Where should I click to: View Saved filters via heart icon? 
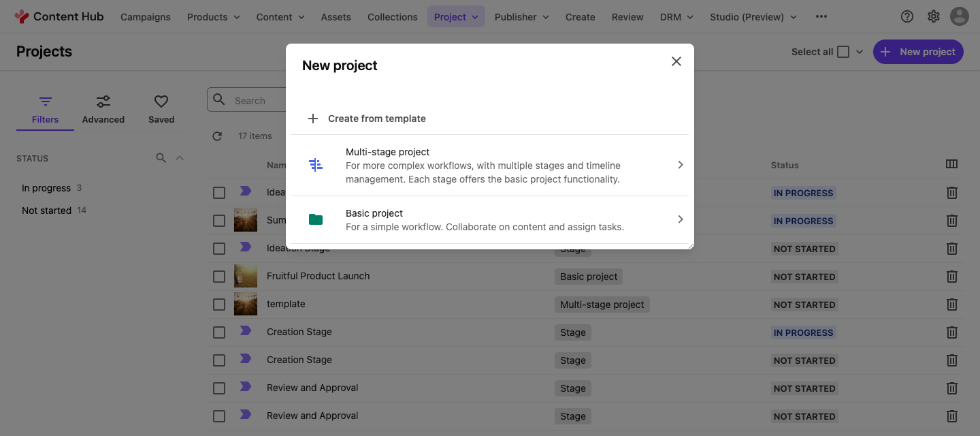click(x=161, y=100)
